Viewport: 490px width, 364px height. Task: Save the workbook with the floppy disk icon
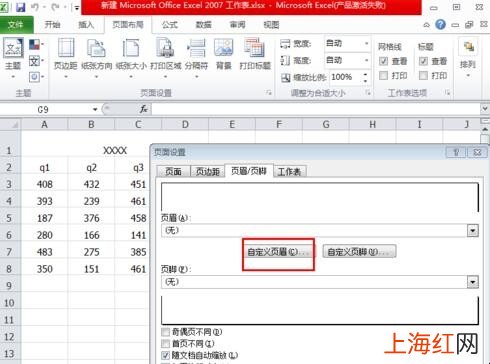pyautogui.click(x=21, y=7)
